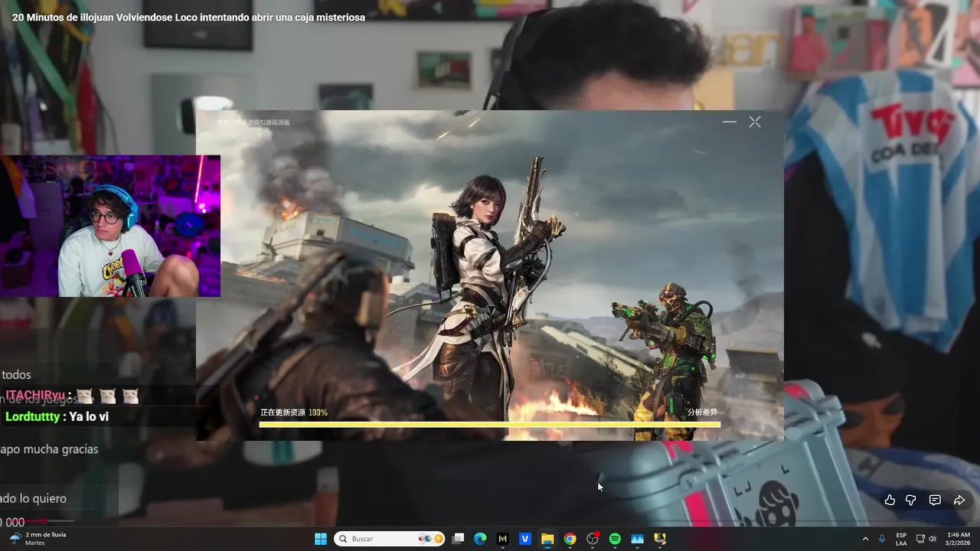
Task: Open Task View on the taskbar
Action: click(x=458, y=539)
